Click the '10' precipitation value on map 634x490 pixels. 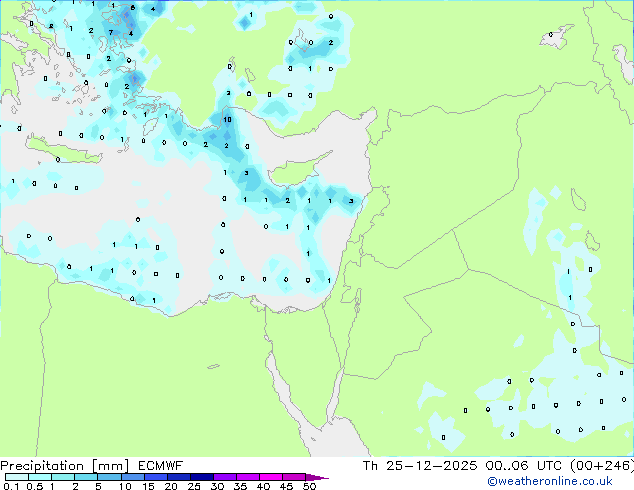(x=227, y=120)
